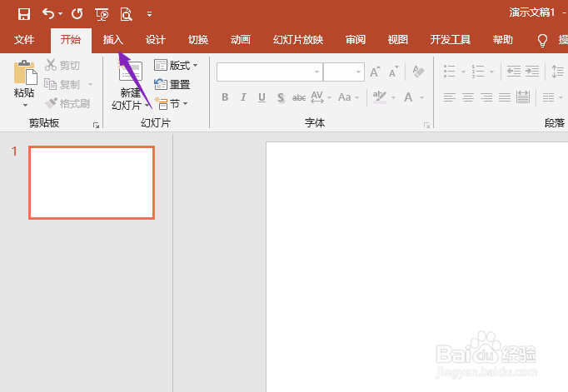Click the 复制 (Copy) button
This screenshot has width=568, height=392.
tap(62, 84)
